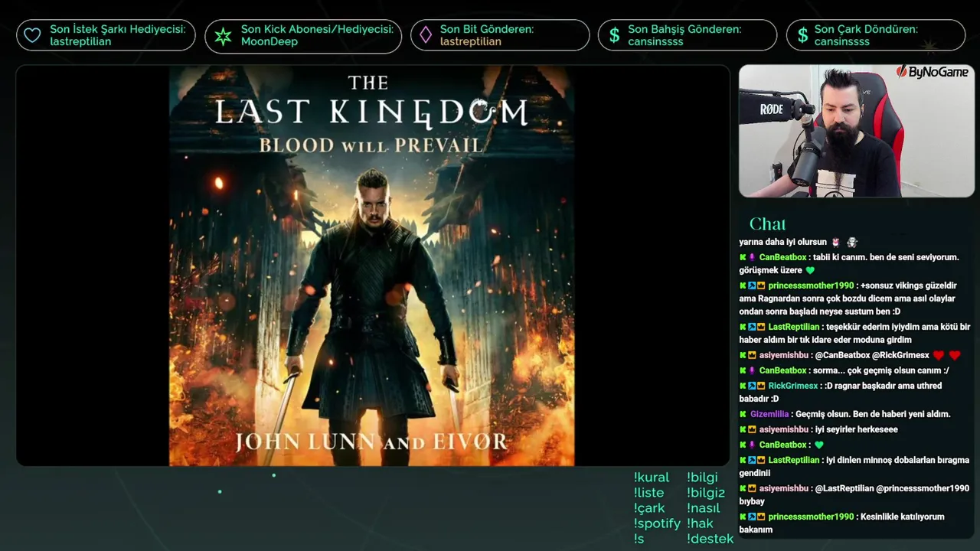Click RickGrimesx's username in chat

795,386
